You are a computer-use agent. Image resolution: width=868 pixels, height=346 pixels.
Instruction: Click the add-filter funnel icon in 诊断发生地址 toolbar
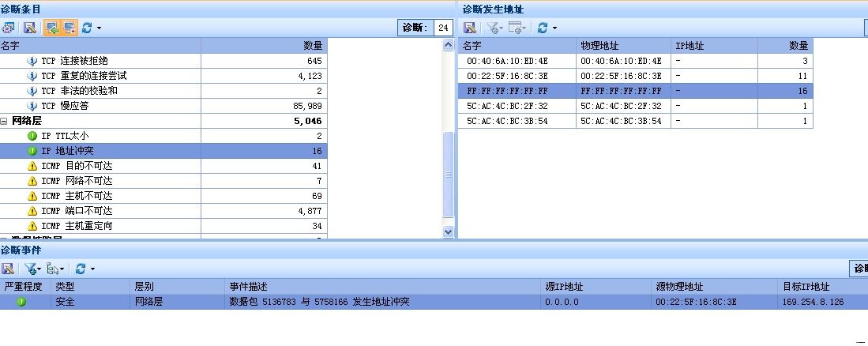click(491, 28)
